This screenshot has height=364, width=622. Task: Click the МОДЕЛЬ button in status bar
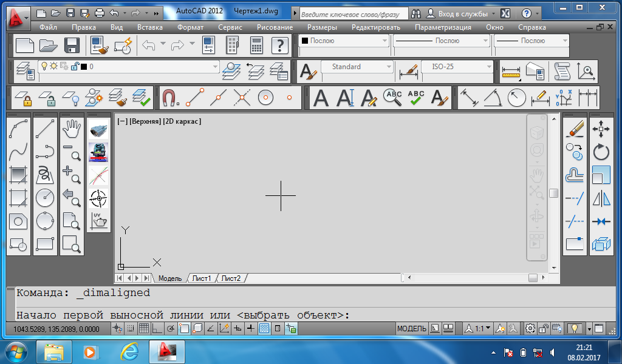coord(411,329)
